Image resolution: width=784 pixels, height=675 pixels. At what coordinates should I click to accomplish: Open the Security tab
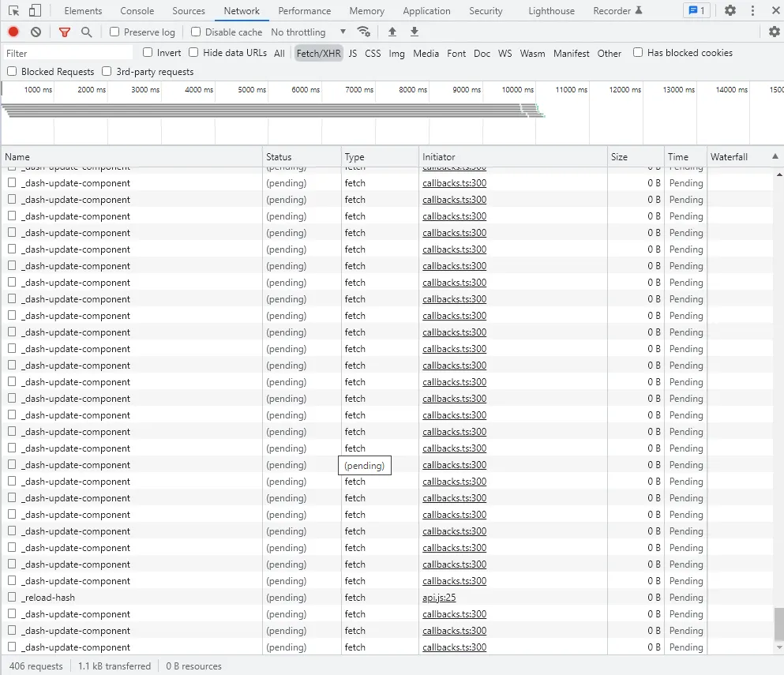click(x=486, y=10)
